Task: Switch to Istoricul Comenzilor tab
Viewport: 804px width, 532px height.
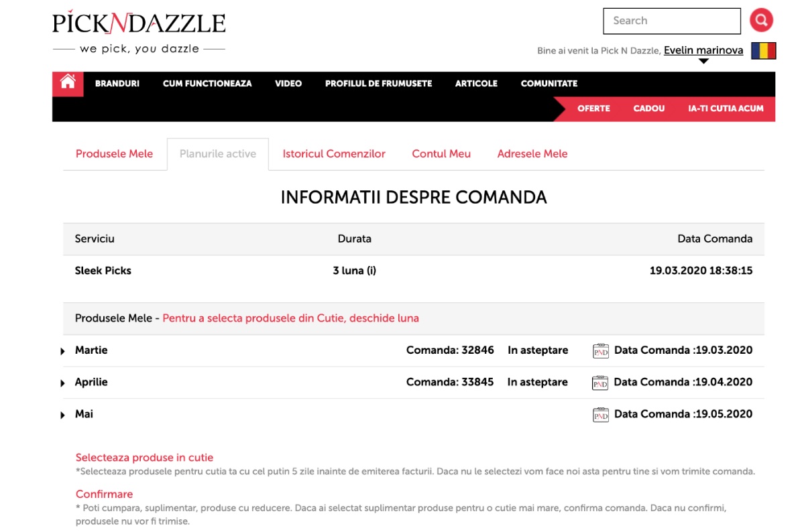Action: tap(334, 153)
